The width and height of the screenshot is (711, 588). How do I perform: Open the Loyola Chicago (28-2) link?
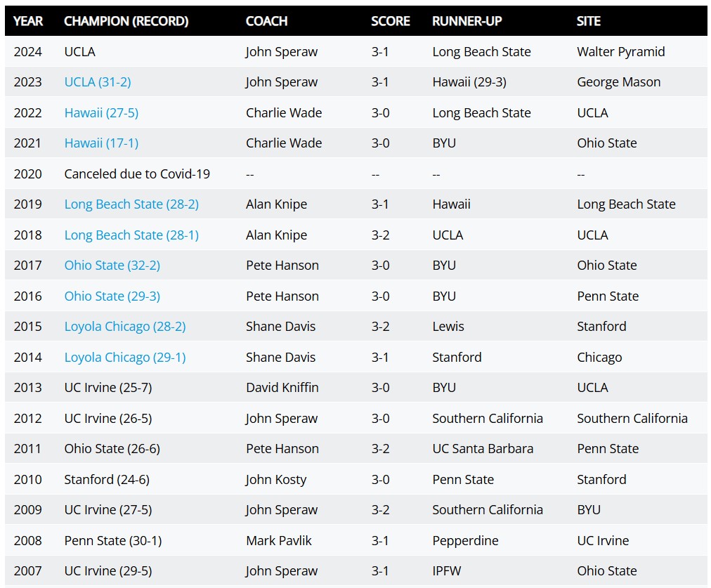tap(124, 327)
